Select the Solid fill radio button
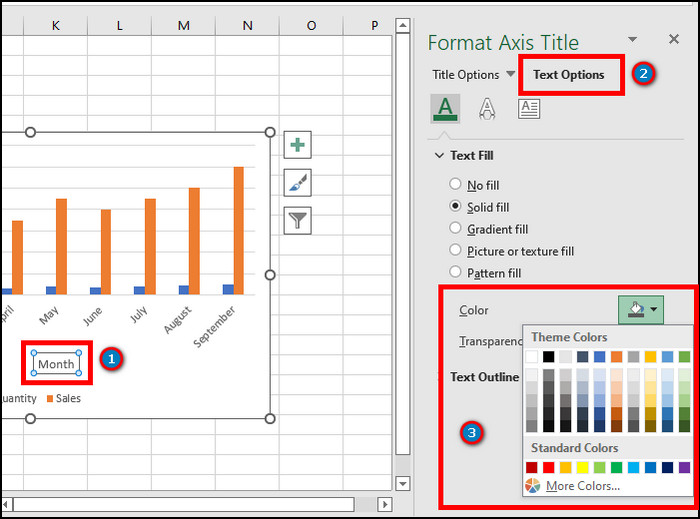700x519 pixels. (455, 206)
